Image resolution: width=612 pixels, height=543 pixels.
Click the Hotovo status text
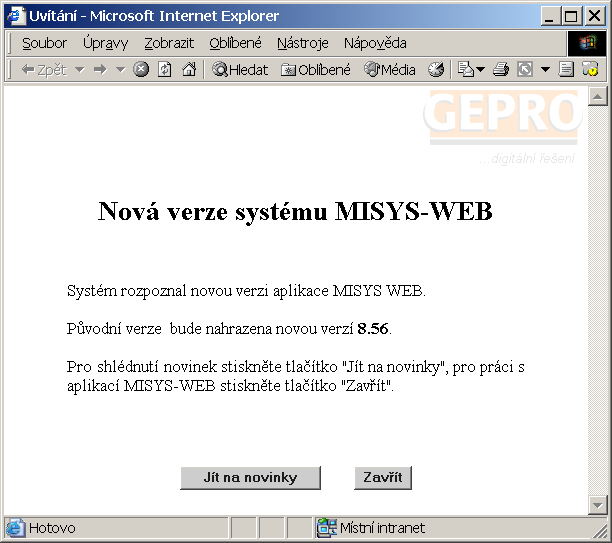coord(52,528)
